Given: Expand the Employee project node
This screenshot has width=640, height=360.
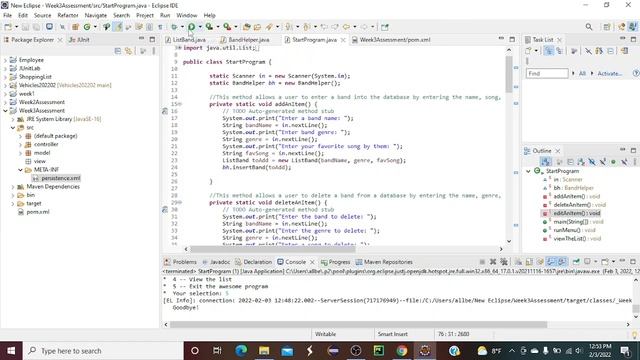Looking at the screenshot, I should coord(5,60).
